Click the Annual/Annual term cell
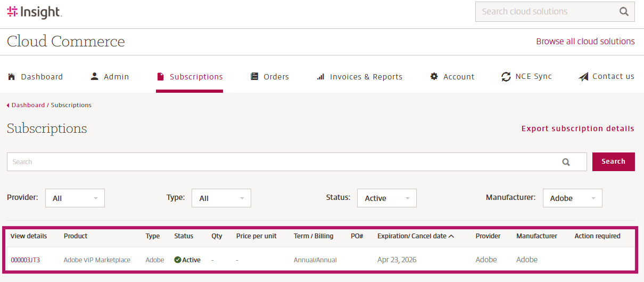644x282 pixels. (x=315, y=260)
